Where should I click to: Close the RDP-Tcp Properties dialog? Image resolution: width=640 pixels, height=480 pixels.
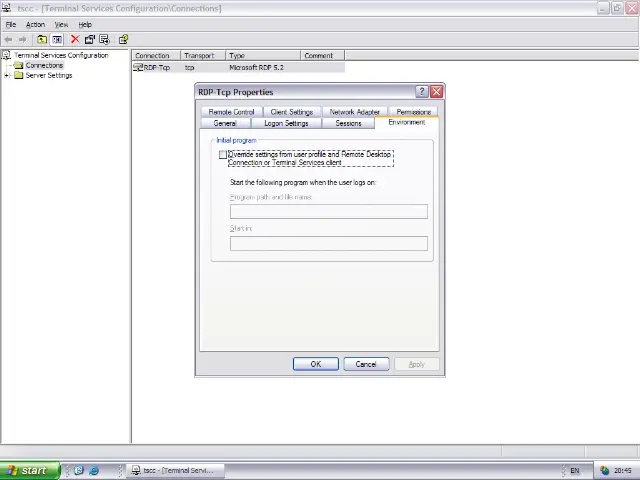(436, 92)
